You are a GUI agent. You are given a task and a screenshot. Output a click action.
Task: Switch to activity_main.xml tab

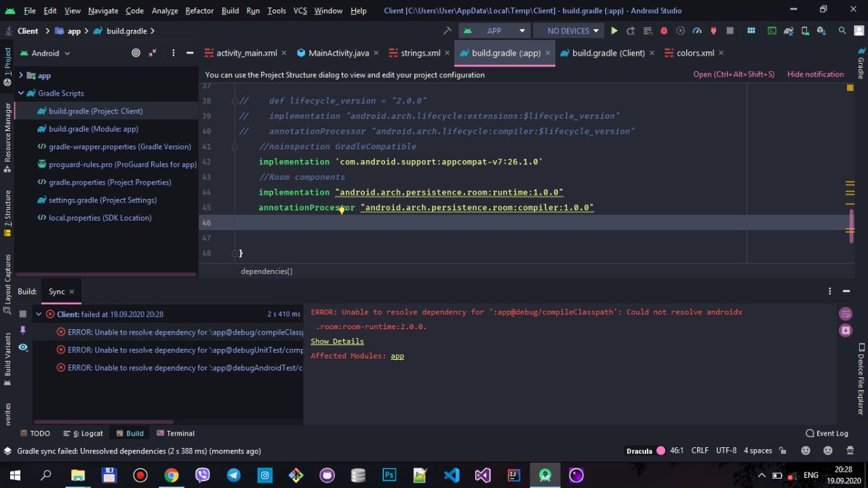click(x=246, y=53)
